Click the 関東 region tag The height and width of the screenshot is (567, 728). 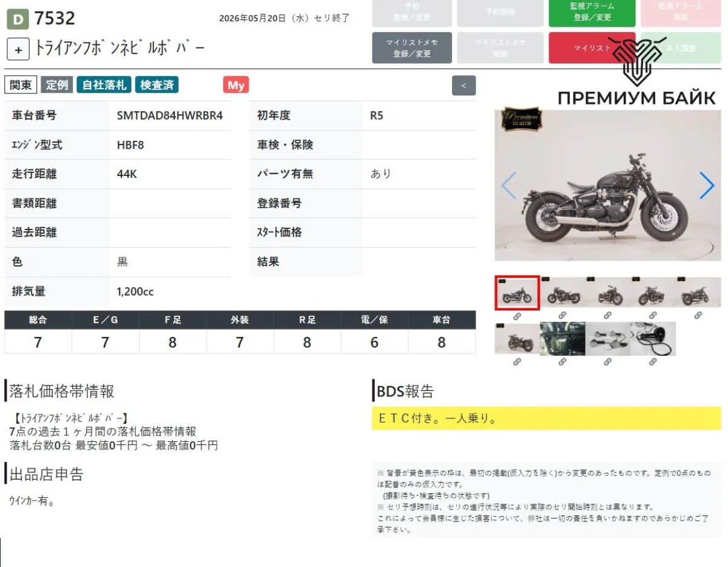[21, 85]
